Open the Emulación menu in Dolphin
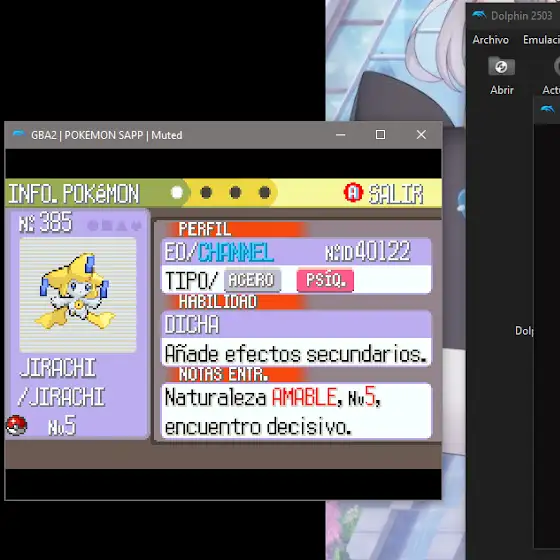 (x=541, y=40)
